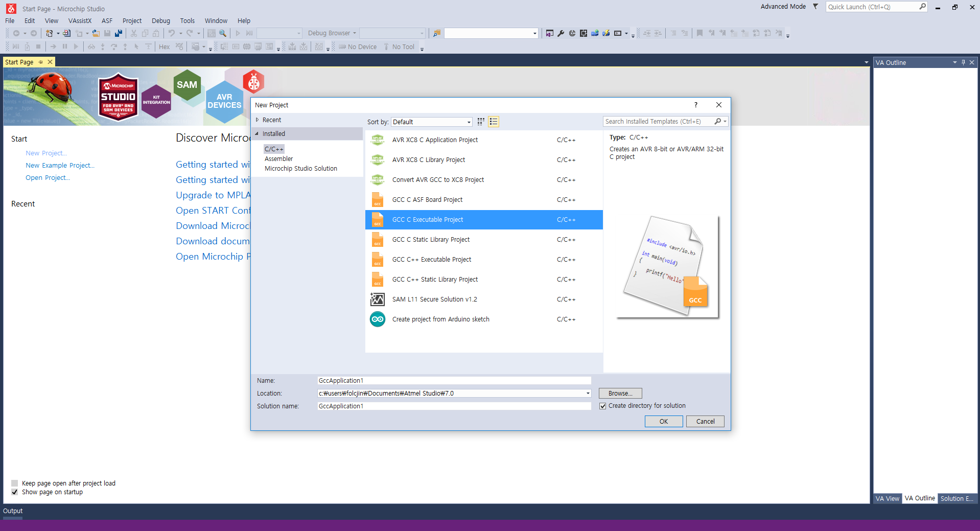Enable Keep page open after project load

tap(15, 483)
